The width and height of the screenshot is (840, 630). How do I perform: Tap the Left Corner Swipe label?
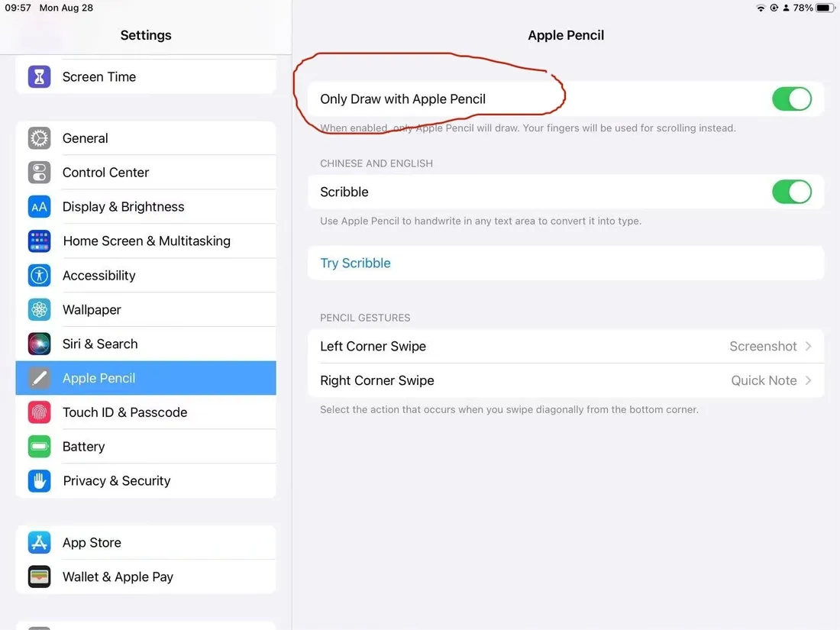click(x=373, y=347)
